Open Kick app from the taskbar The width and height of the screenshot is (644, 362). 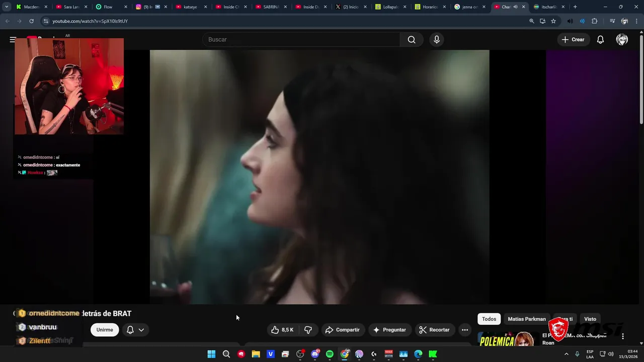[x=433, y=354]
